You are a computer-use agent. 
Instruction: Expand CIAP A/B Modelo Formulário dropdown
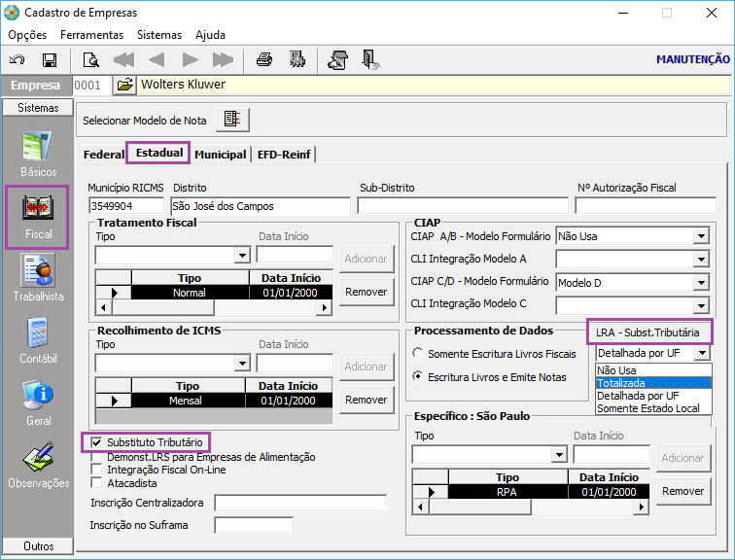coord(700,235)
